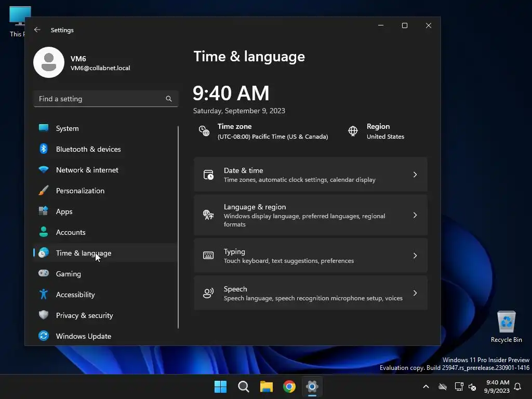Open the Personalization section
The image size is (532, 399).
click(x=80, y=191)
